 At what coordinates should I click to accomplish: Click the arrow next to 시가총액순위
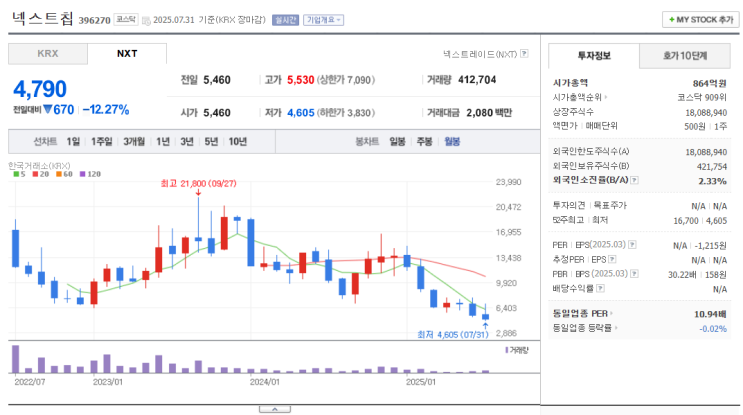click(606, 97)
